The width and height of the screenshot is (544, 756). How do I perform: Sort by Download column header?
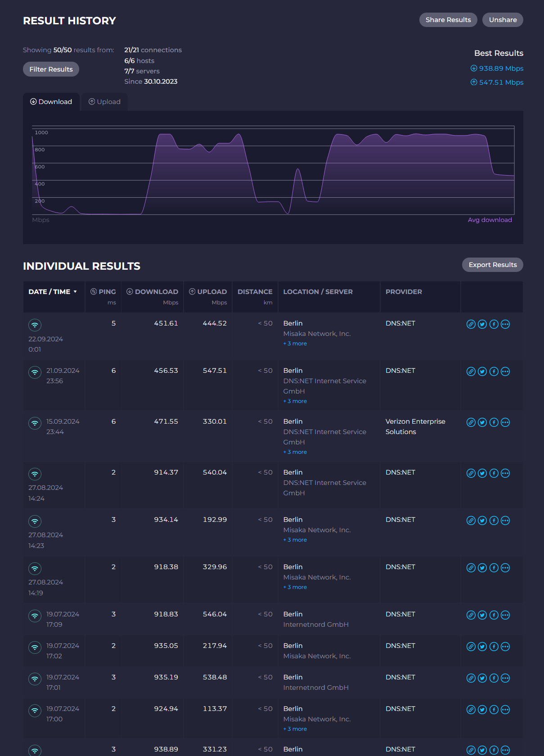[x=152, y=292]
